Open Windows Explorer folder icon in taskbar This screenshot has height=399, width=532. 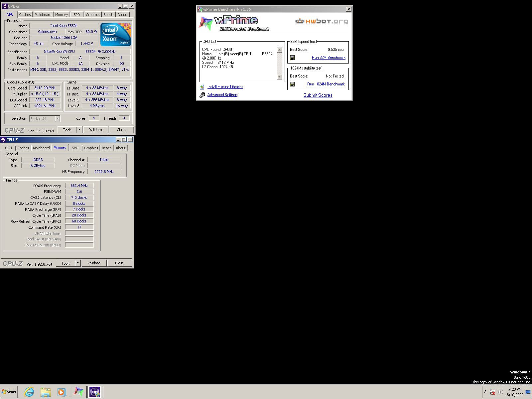tap(46, 392)
